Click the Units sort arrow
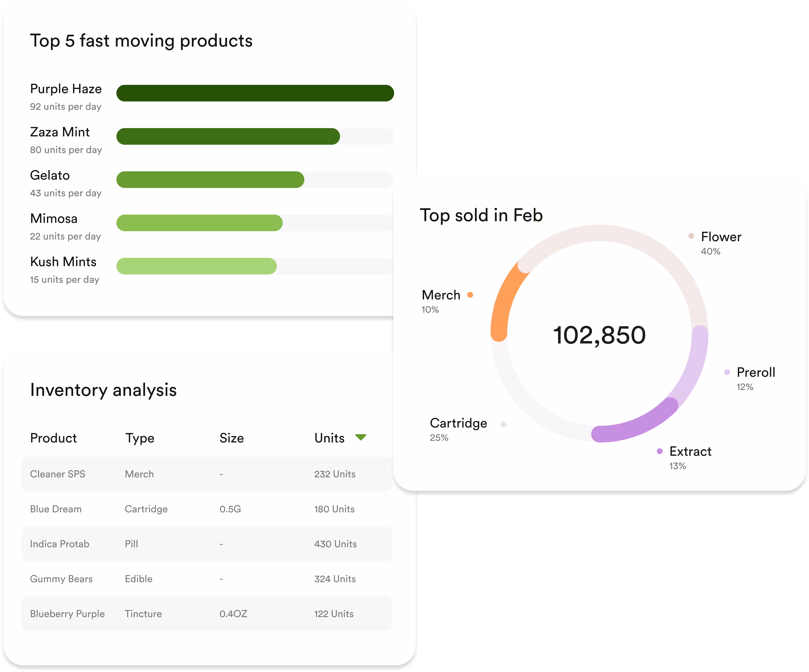The width and height of the screenshot is (809, 672). (x=361, y=437)
